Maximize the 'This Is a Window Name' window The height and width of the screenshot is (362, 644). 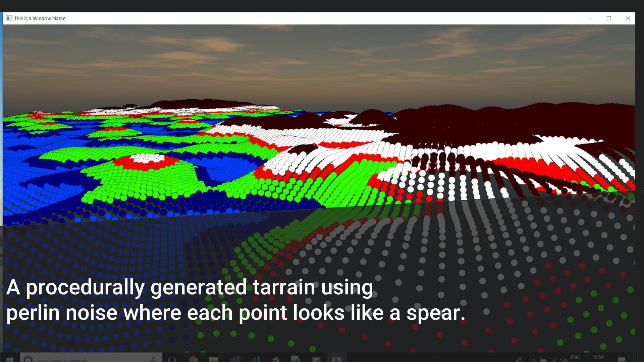pyautogui.click(x=609, y=18)
